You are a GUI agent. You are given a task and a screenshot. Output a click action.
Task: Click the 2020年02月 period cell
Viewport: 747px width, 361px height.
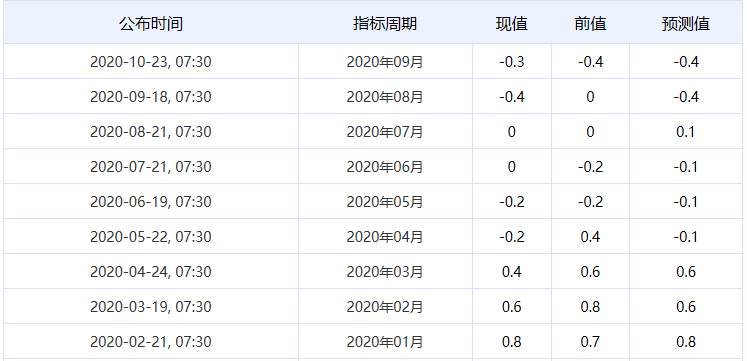(385, 307)
